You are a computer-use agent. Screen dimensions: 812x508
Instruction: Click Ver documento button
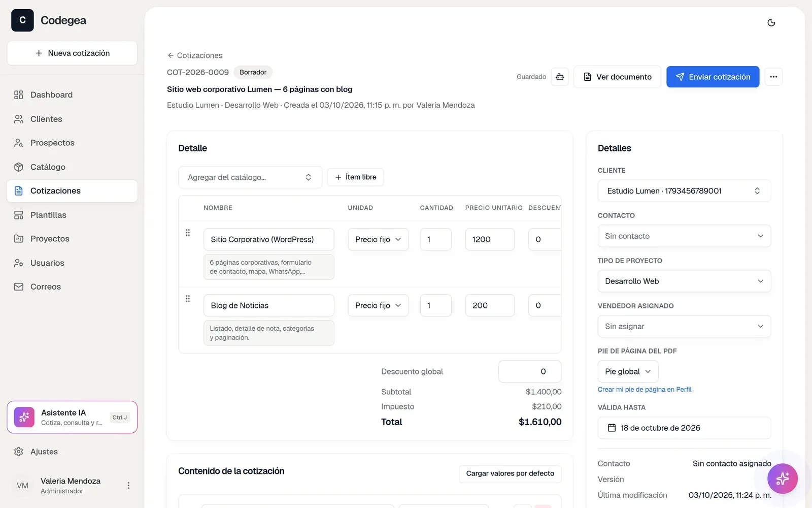click(617, 77)
